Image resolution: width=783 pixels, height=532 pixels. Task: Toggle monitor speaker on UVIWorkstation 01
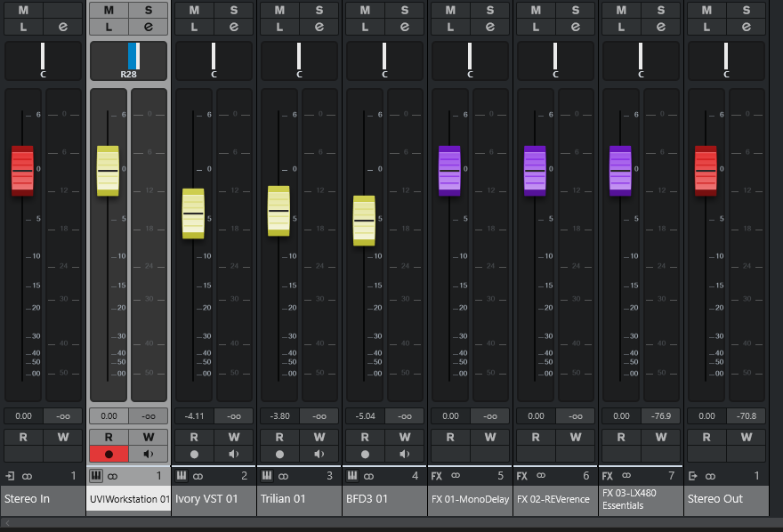tap(149, 454)
